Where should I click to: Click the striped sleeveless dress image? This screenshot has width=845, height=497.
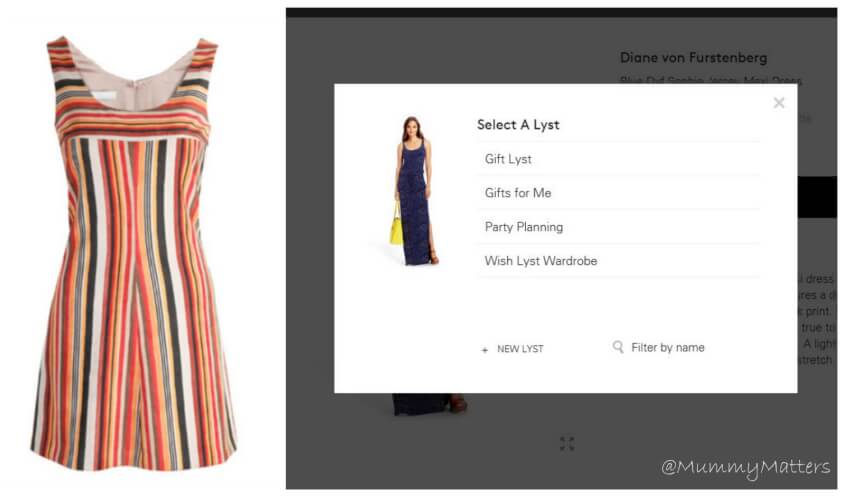133,253
